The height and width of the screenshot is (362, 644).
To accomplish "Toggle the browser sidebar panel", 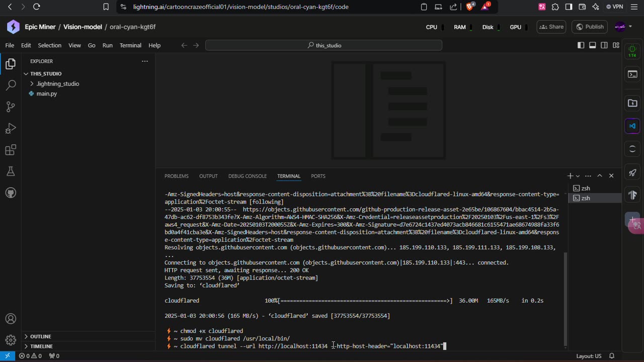I will point(569,7).
